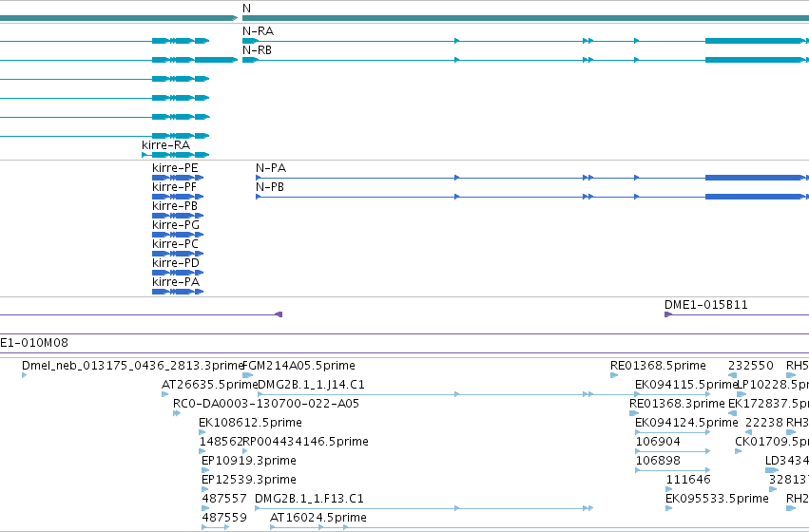
Task: Click the kirre-PA protein label
Action: [x=176, y=282]
